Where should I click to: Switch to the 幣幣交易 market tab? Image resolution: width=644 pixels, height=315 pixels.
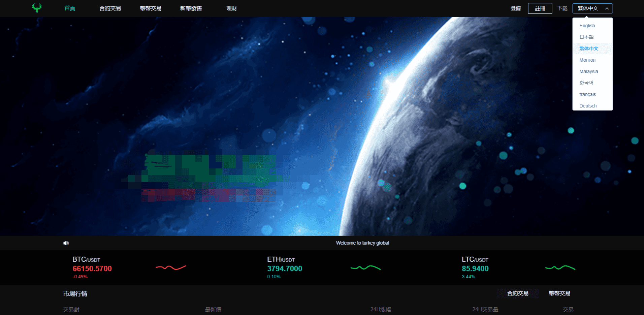(x=559, y=293)
